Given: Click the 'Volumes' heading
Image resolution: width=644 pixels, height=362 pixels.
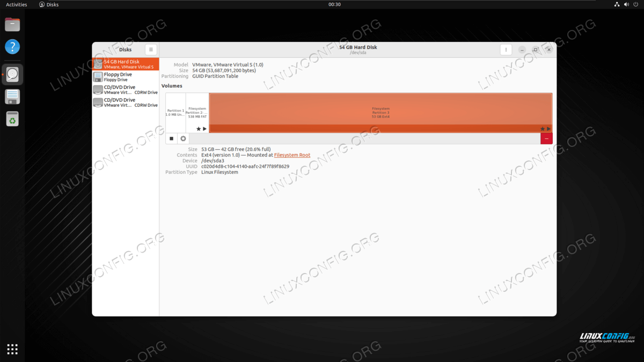Looking at the screenshot, I should coord(172,86).
